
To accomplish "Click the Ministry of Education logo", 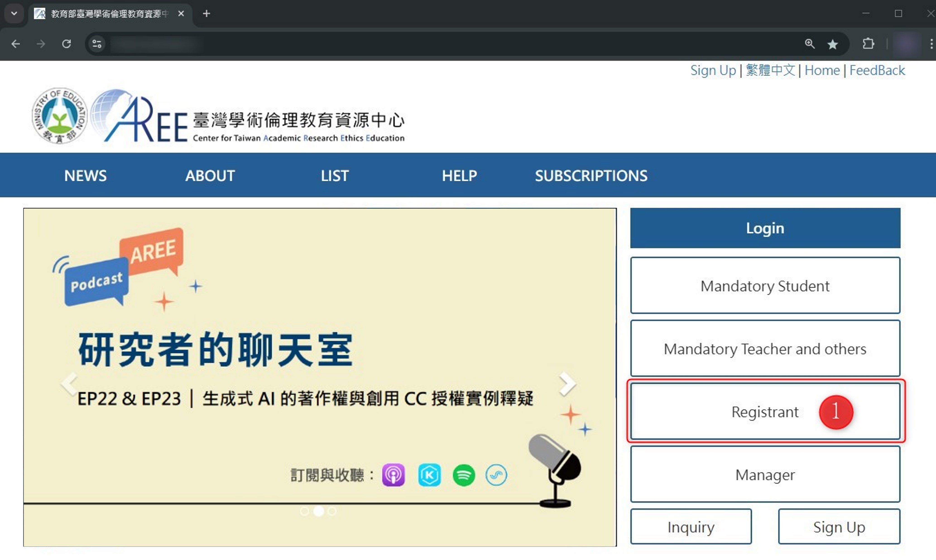I will pyautogui.click(x=60, y=116).
